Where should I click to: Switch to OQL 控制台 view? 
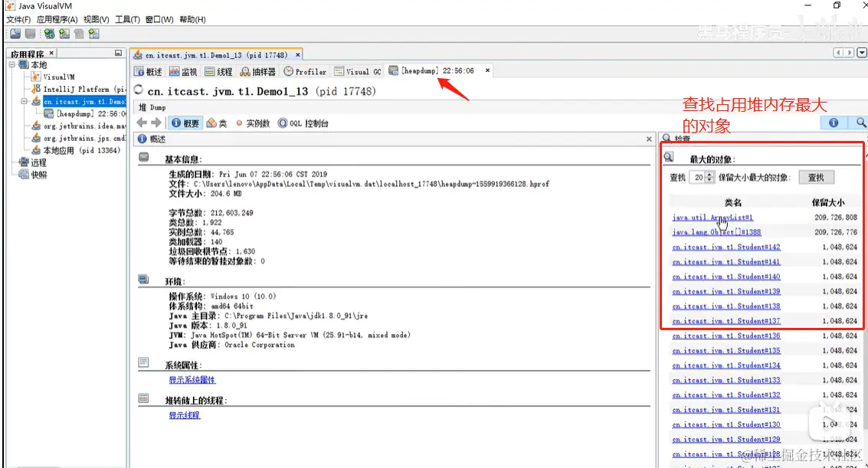pyautogui.click(x=303, y=123)
